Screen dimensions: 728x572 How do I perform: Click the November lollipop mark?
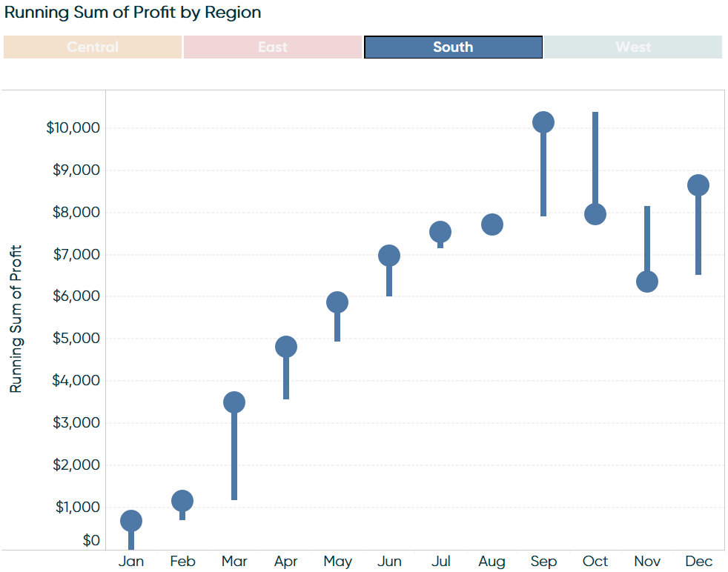[647, 282]
